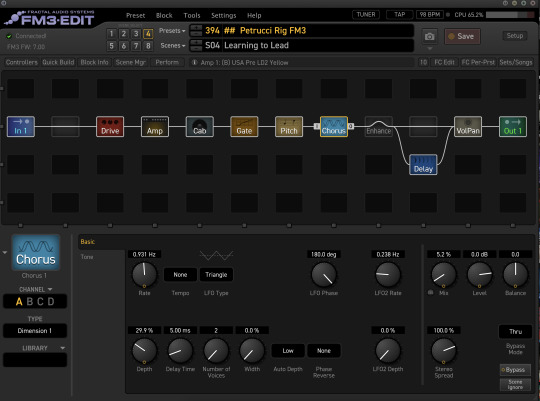Open the Preset menu
The image size is (540, 401).
(x=135, y=16)
